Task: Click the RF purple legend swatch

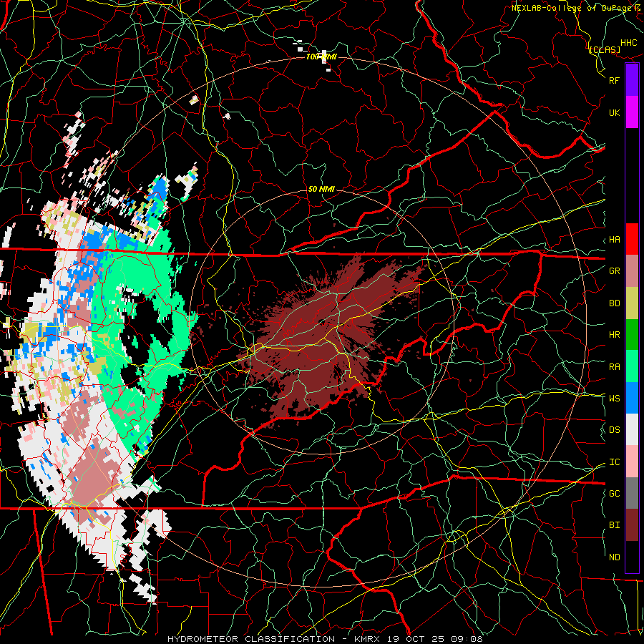Action: coord(632,80)
